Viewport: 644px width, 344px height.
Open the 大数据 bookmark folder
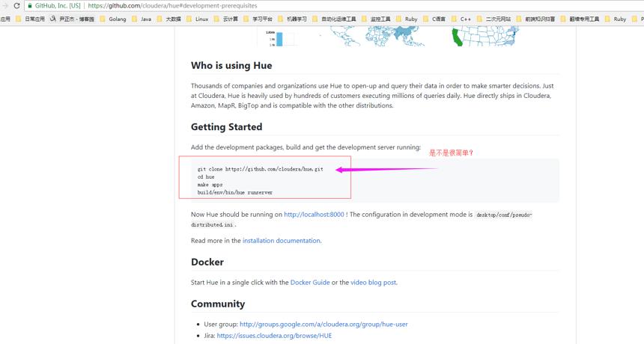168,19
